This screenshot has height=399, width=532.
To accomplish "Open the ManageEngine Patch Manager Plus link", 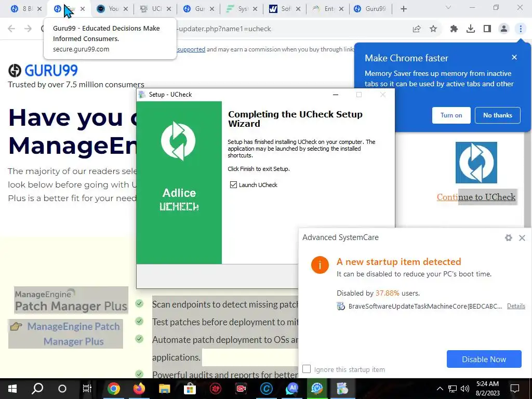I will [73, 334].
